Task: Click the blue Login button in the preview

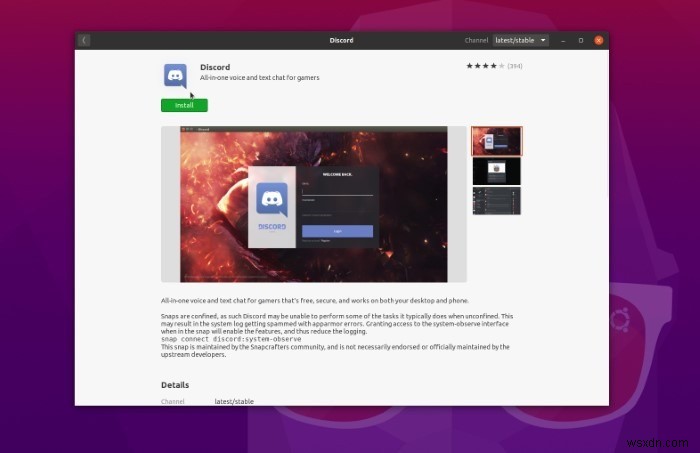Action: point(337,231)
